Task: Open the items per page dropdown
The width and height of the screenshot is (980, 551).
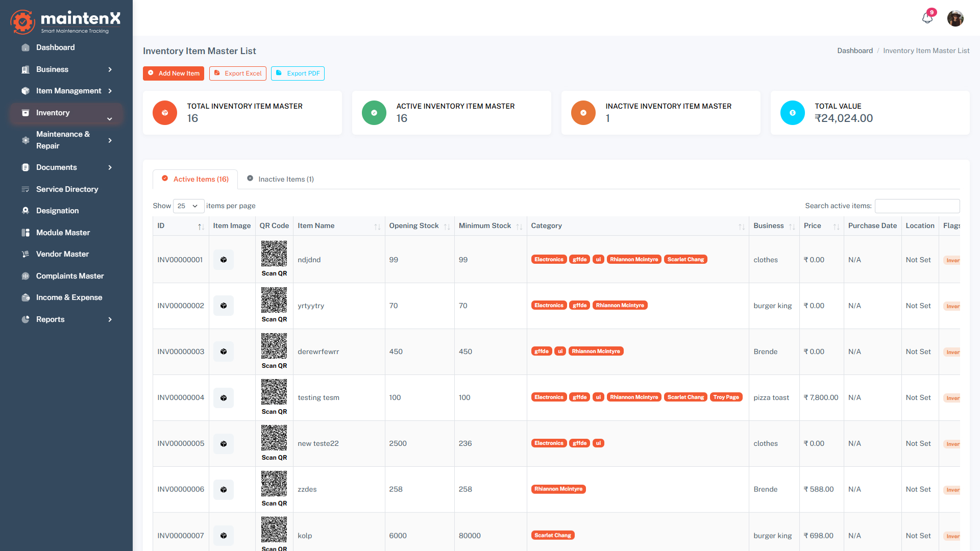Action: pyautogui.click(x=188, y=206)
